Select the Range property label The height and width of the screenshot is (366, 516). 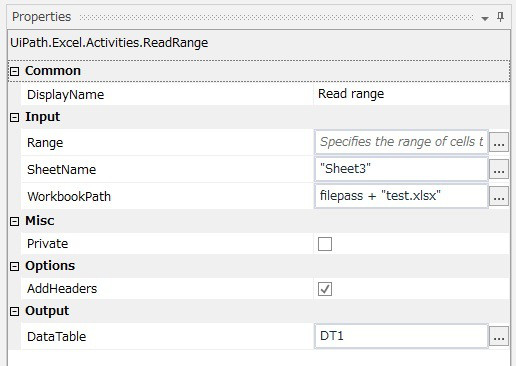coord(45,143)
